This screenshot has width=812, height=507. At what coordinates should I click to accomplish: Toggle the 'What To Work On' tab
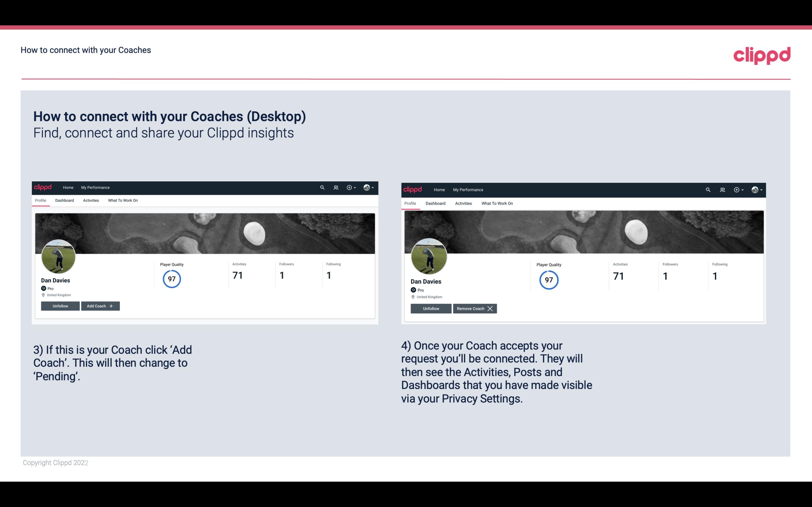click(123, 200)
